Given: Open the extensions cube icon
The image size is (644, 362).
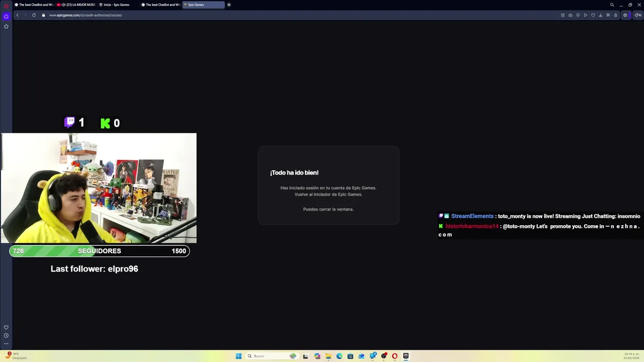Looking at the screenshot, I should tap(625, 15).
